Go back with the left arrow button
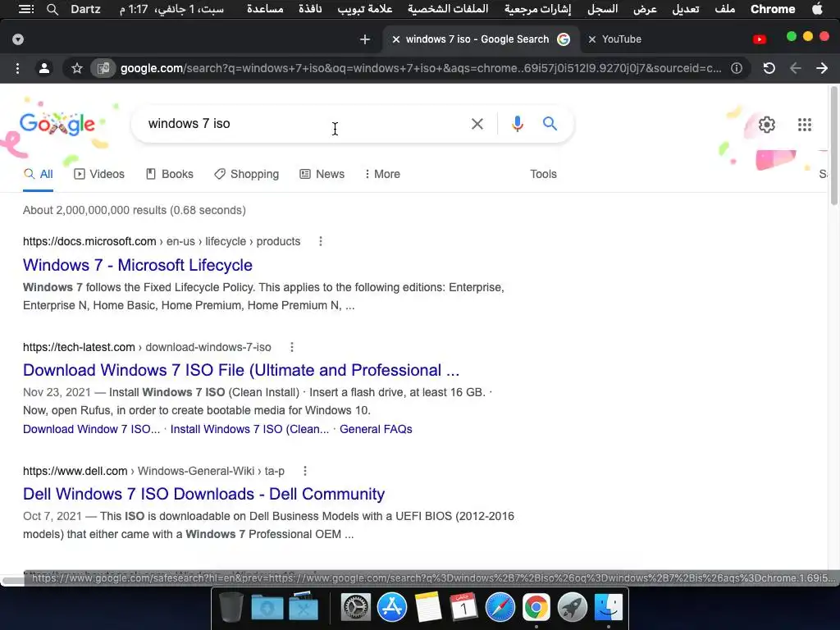 pos(796,68)
